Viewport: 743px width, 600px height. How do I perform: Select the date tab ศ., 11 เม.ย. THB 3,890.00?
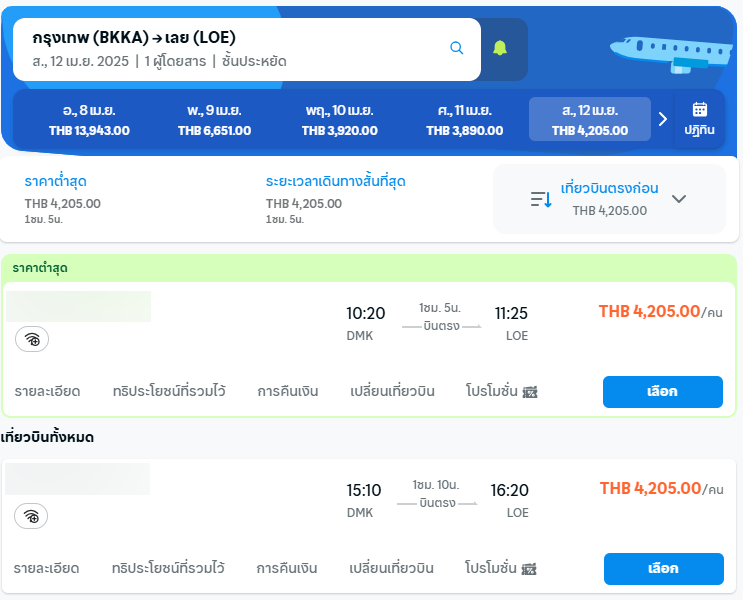pos(464,120)
